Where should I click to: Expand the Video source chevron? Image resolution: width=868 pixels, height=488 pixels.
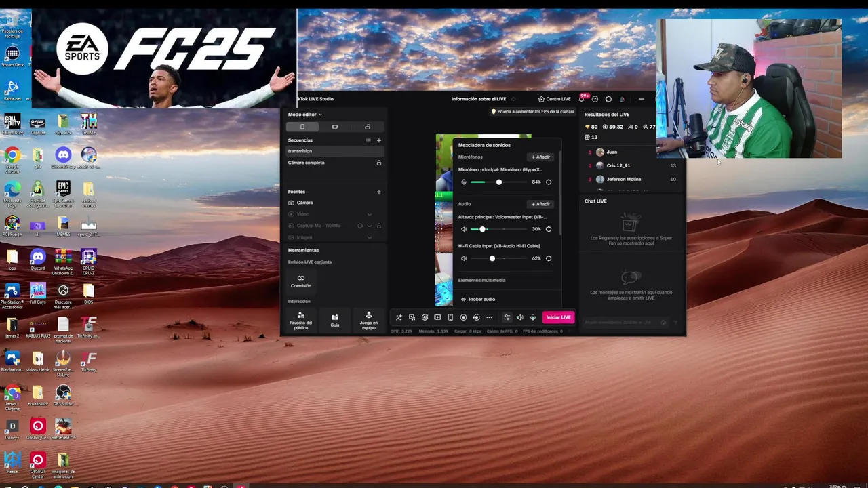[370, 214]
